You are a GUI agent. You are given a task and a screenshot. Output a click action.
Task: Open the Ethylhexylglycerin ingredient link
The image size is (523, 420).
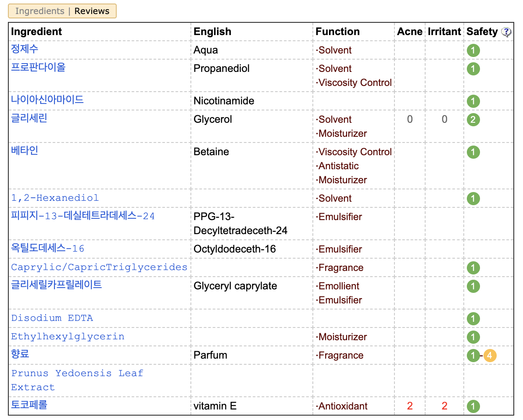68,337
